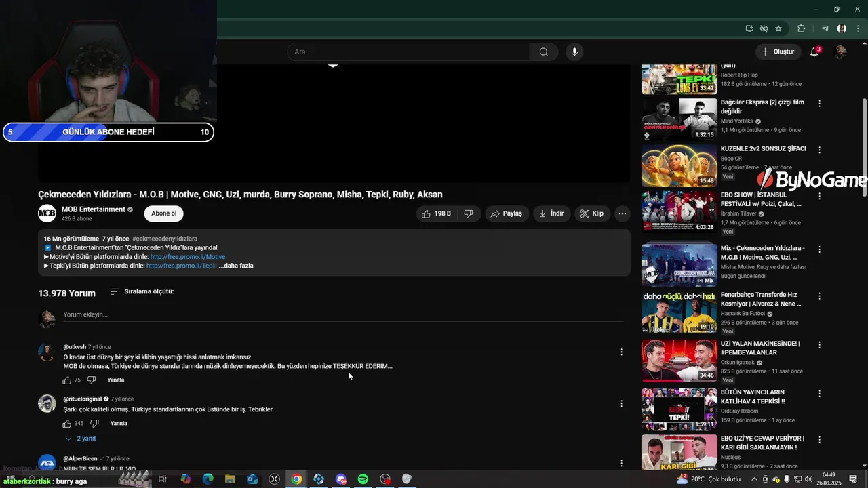
Task: Open @AlperBicen commenter profile
Action: point(80,459)
